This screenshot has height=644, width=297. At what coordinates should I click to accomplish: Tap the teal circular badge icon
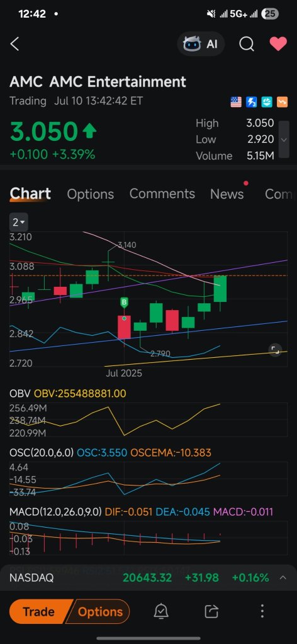(x=267, y=102)
